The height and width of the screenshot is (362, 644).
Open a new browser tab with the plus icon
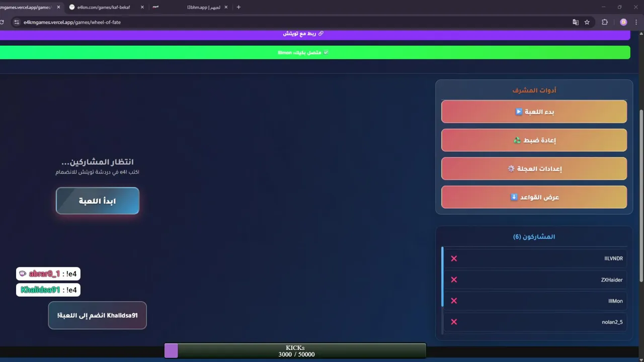(238, 7)
